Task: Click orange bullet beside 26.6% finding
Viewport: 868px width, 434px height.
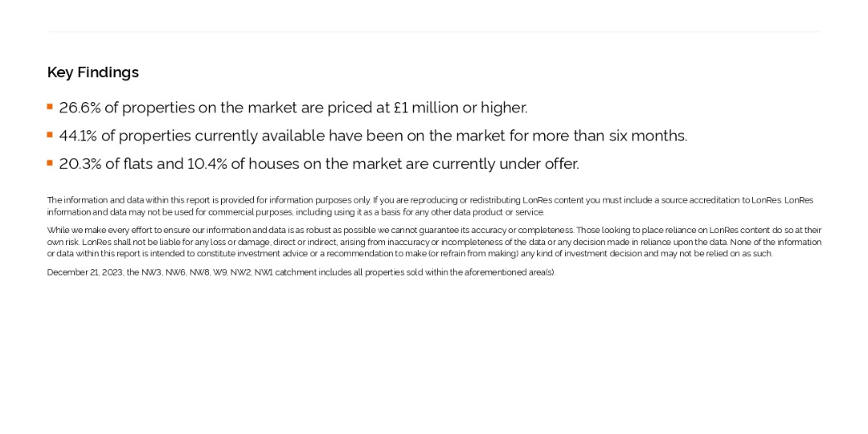Action: tap(50, 106)
